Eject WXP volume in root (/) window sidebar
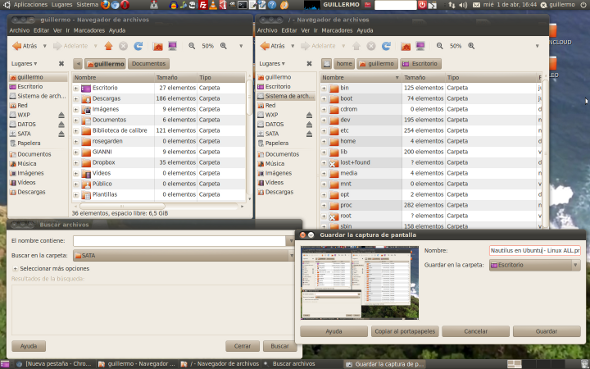The height and width of the screenshot is (369, 590). pyautogui.click(x=309, y=115)
